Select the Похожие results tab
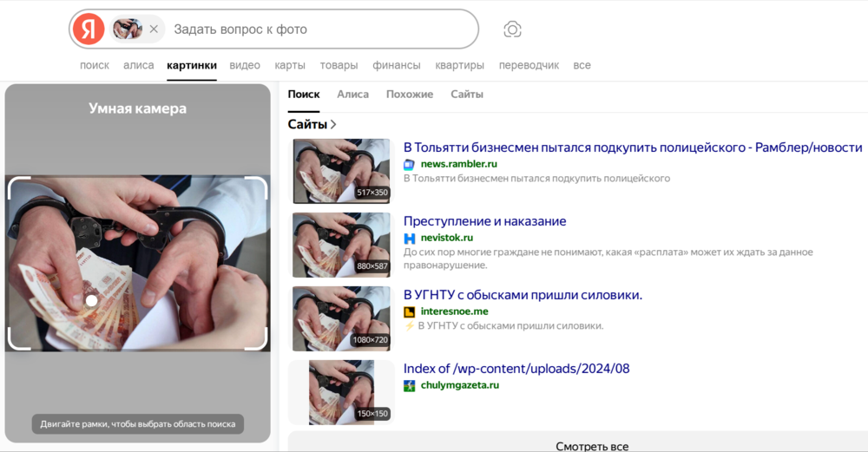 pyautogui.click(x=410, y=94)
